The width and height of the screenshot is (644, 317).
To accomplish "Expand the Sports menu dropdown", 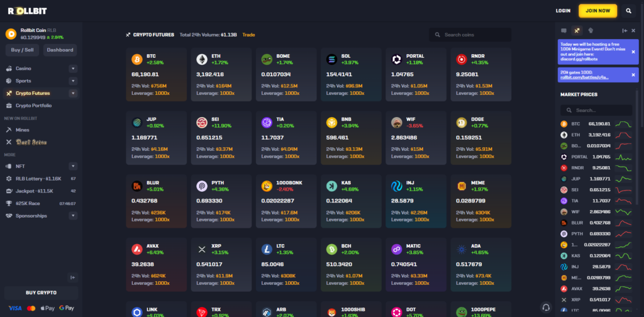I will pos(73,81).
